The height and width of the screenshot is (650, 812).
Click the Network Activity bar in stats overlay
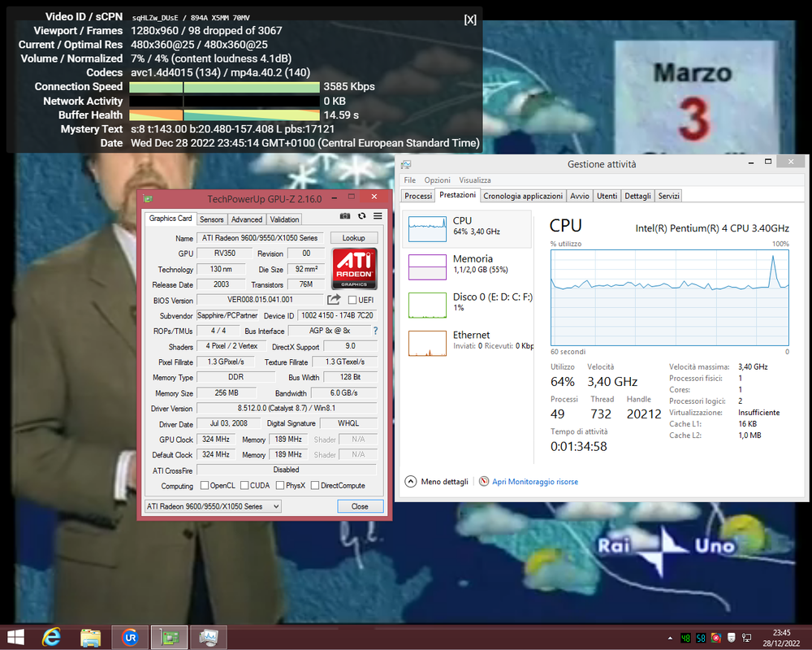224,101
